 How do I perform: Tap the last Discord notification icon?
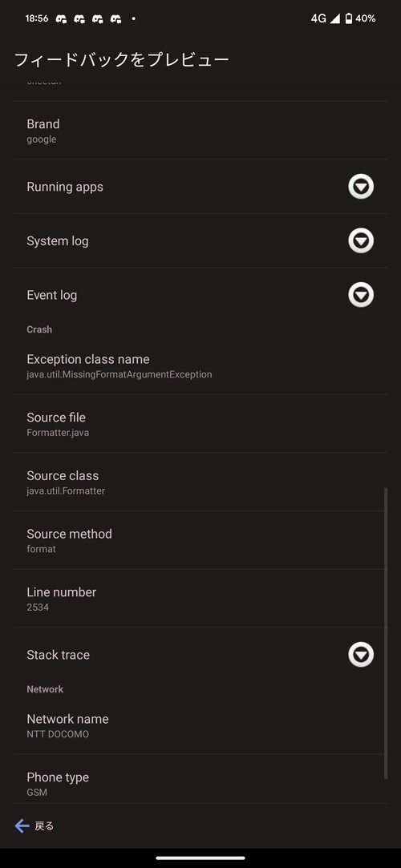[x=115, y=18]
